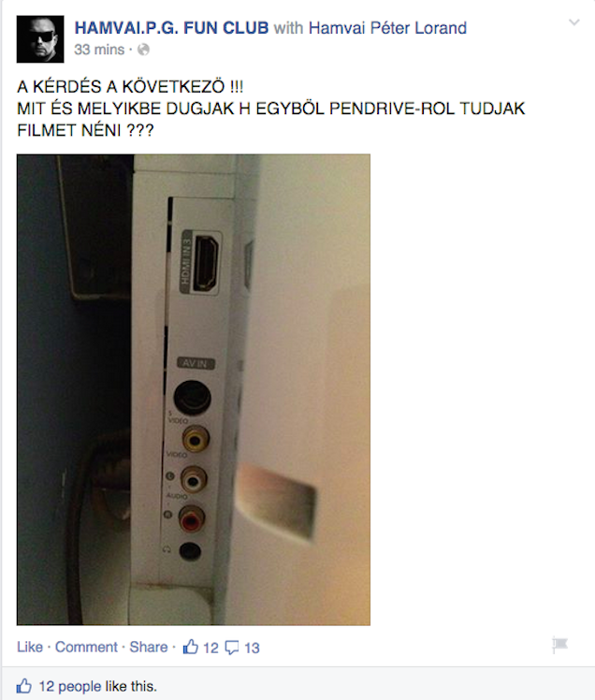The image size is (595, 700).
Task: Open the 13 comments count
Action: 252,648
